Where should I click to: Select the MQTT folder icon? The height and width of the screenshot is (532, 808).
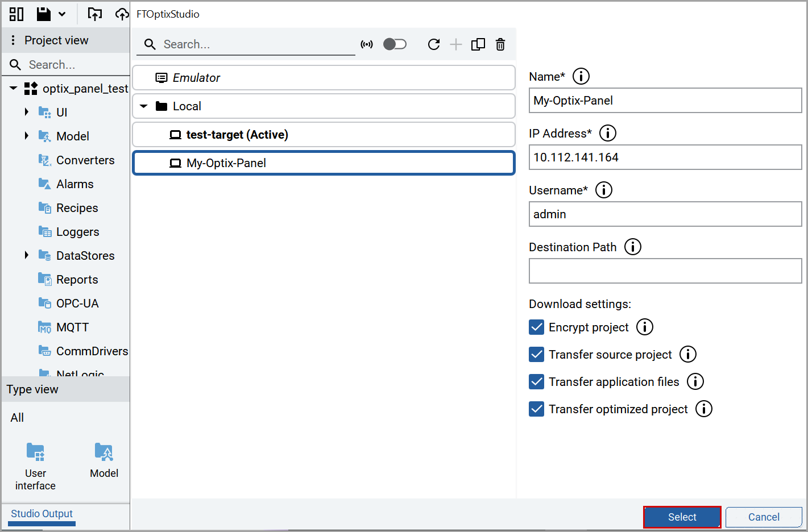(44, 327)
